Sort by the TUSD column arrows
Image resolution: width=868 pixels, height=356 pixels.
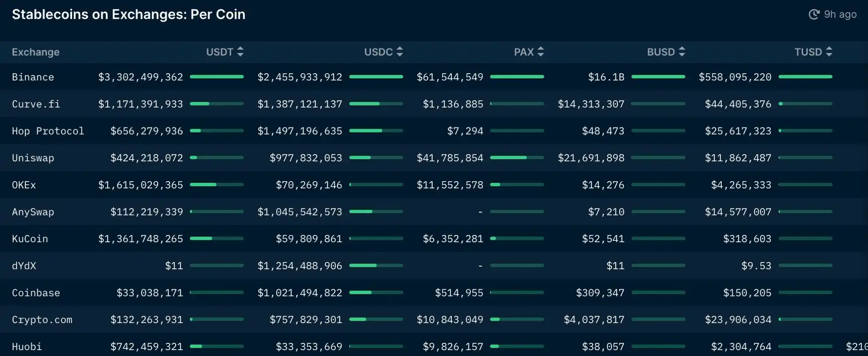click(829, 52)
